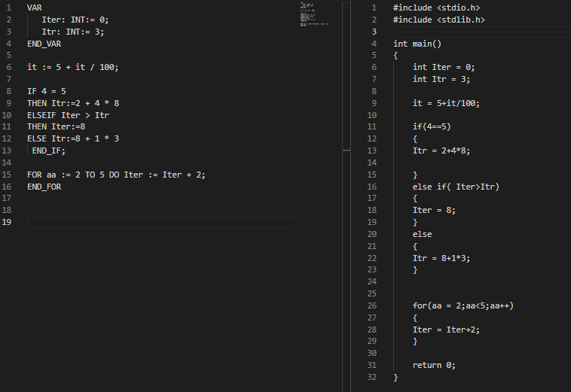Screen dimensions: 571x392
Task: Click 'ELSE Itr:=8 + 1 * 3' line
Action: (73, 138)
